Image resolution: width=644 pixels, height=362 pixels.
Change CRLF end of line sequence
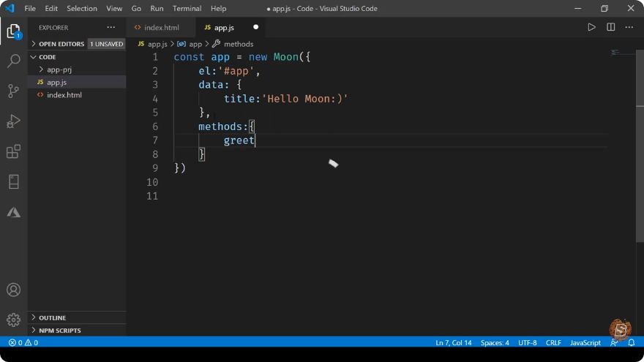tap(553, 342)
